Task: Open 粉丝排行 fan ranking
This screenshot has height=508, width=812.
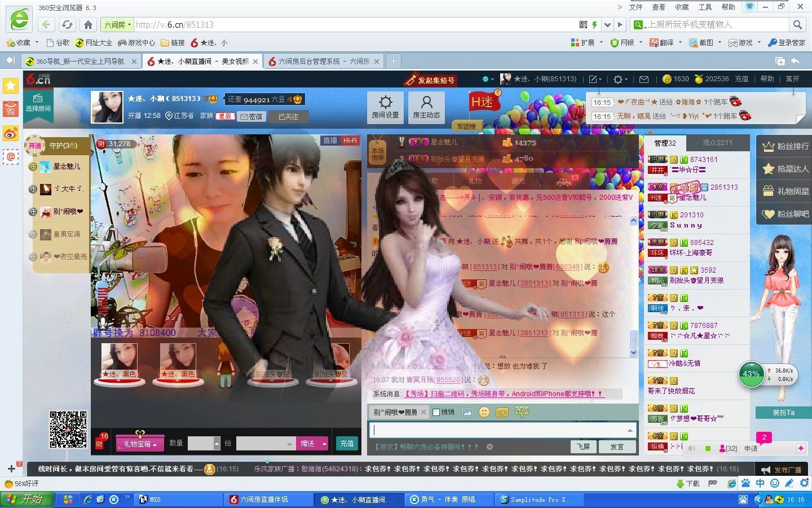Action: tap(785, 146)
